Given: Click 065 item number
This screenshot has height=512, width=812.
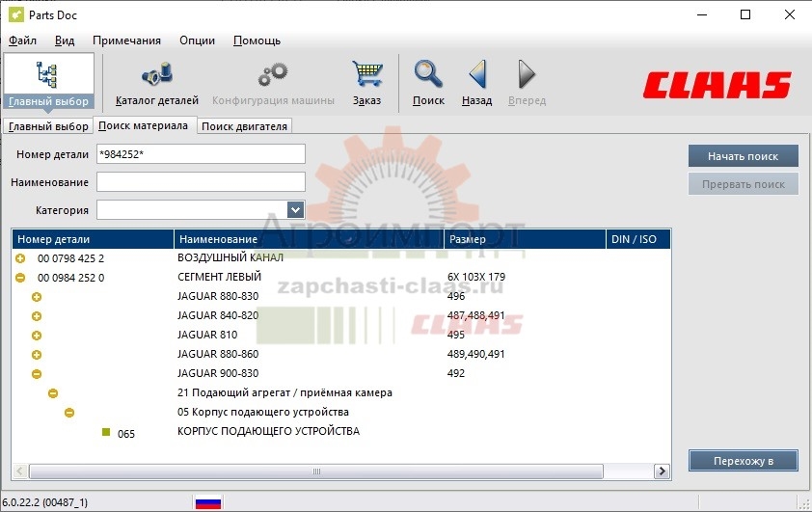Looking at the screenshot, I should [125, 434].
